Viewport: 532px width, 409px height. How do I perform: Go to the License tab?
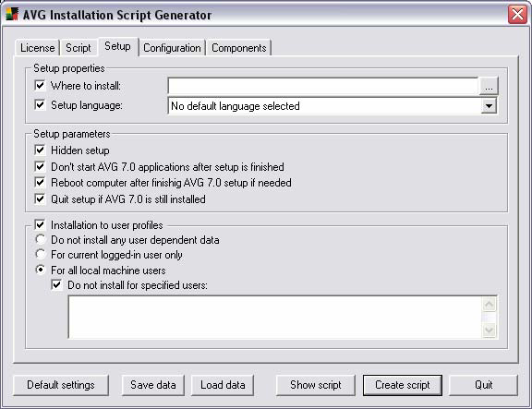[x=37, y=48]
